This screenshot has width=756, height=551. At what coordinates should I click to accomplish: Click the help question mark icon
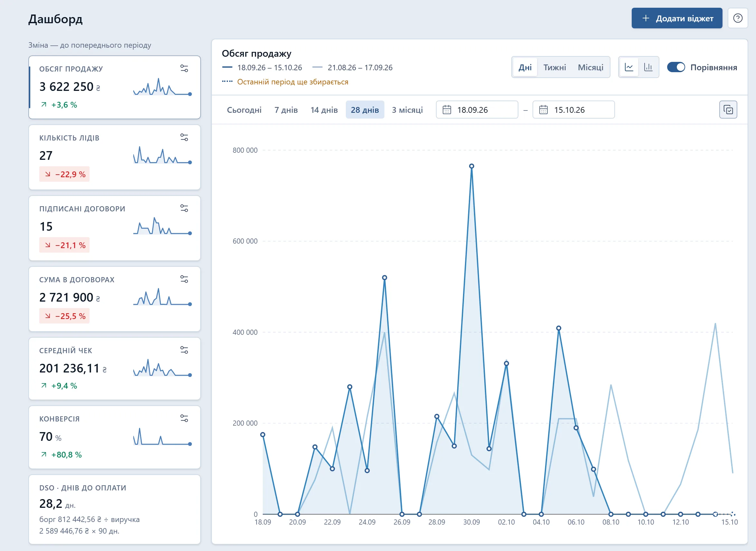(738, 18)
